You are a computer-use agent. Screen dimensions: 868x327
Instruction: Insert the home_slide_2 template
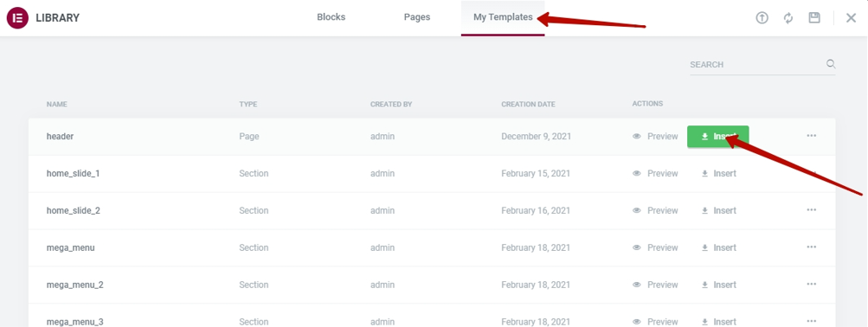718,210
